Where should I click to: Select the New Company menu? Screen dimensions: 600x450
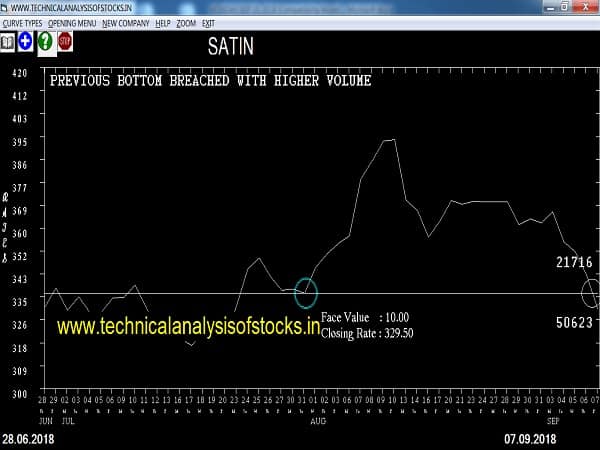click(125, 22)
